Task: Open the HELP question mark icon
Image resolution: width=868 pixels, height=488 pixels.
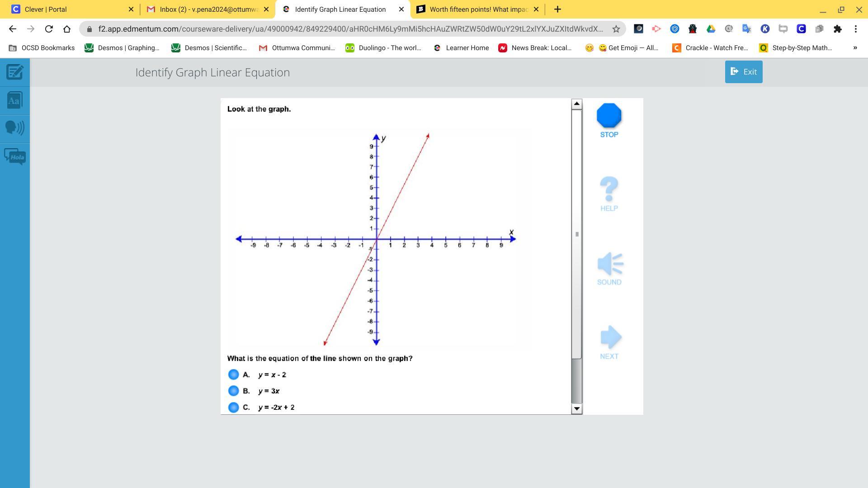Action: click(x=609, y=189)
